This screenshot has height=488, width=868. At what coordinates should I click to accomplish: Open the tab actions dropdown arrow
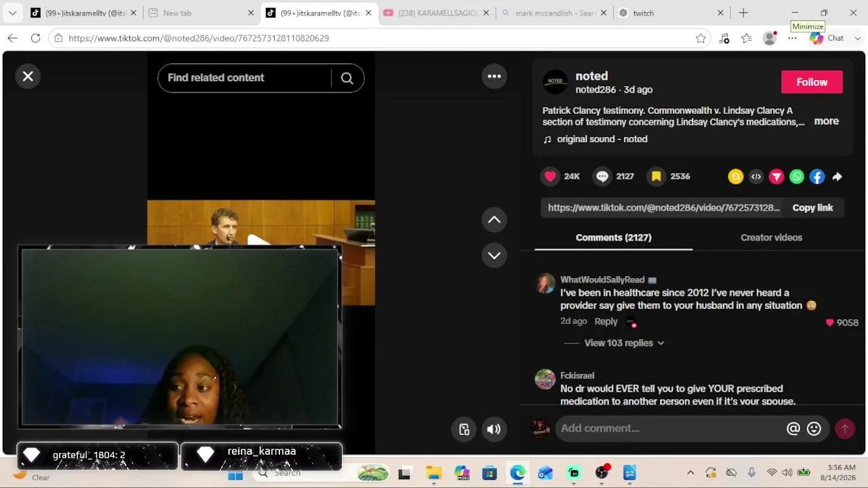(12, 13)
